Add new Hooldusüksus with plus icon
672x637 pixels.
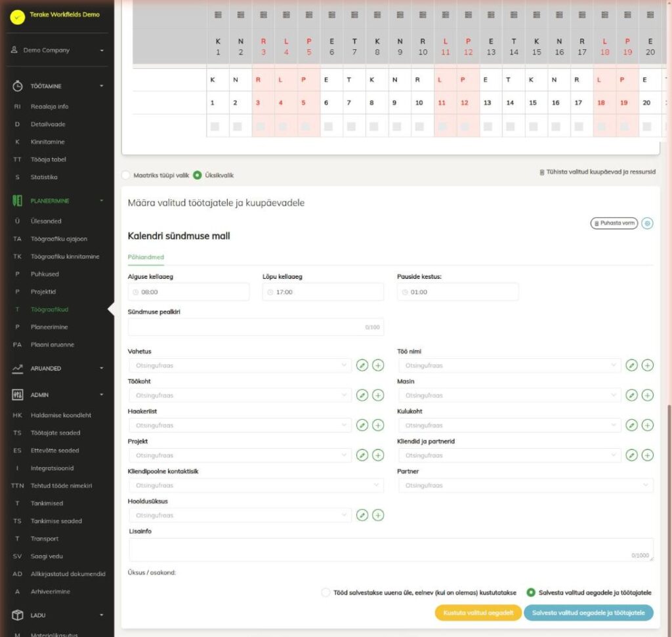coord(378,516)
